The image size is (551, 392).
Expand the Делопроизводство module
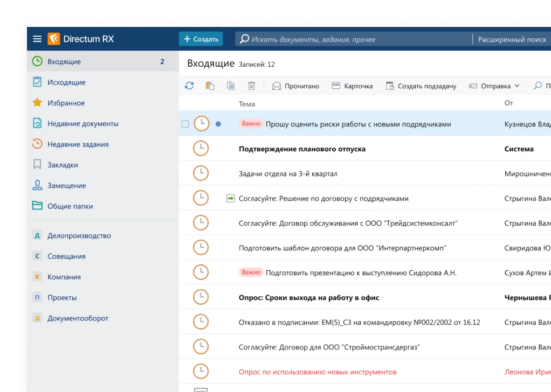click(79, 236)
